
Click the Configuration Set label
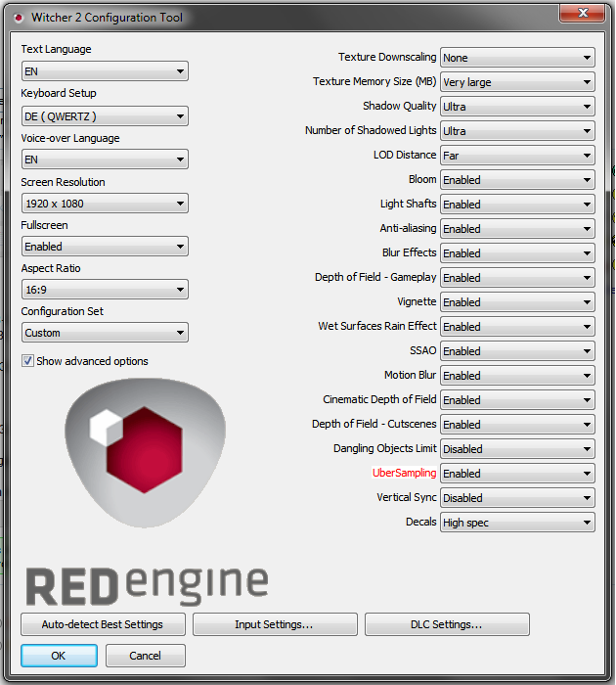(62, 311)
